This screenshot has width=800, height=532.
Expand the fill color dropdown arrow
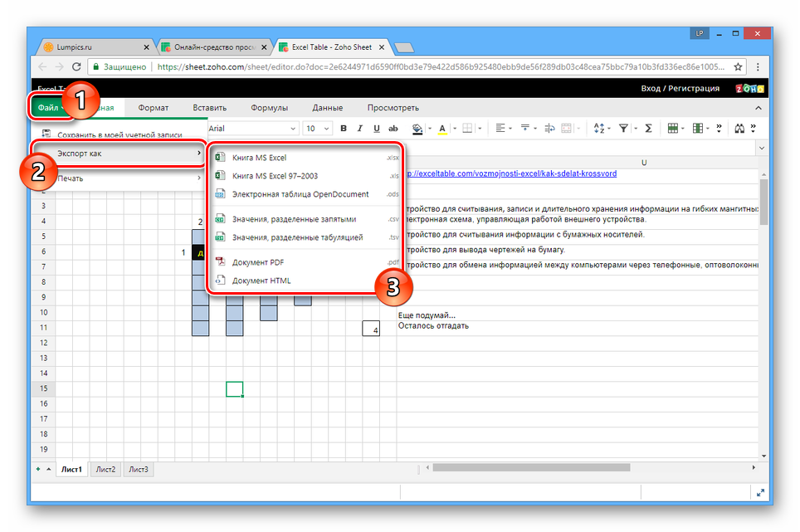430,129
